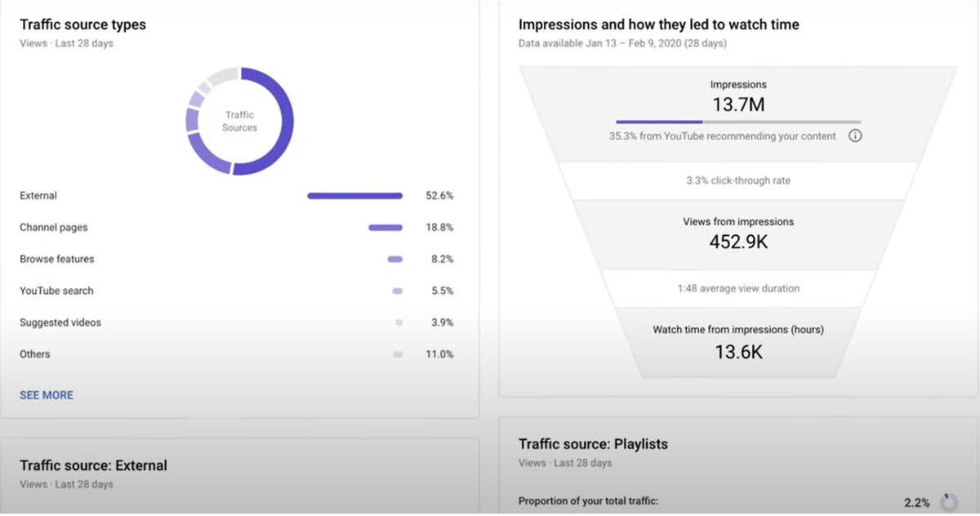Select the 3.3% click-through rate row
The width and height of the screenshot is (980, 516).
pyautogui.click(x=737, y=180)
